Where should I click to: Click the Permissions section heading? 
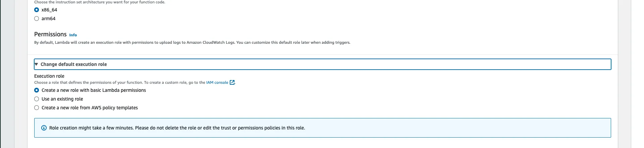pos(50,34)
